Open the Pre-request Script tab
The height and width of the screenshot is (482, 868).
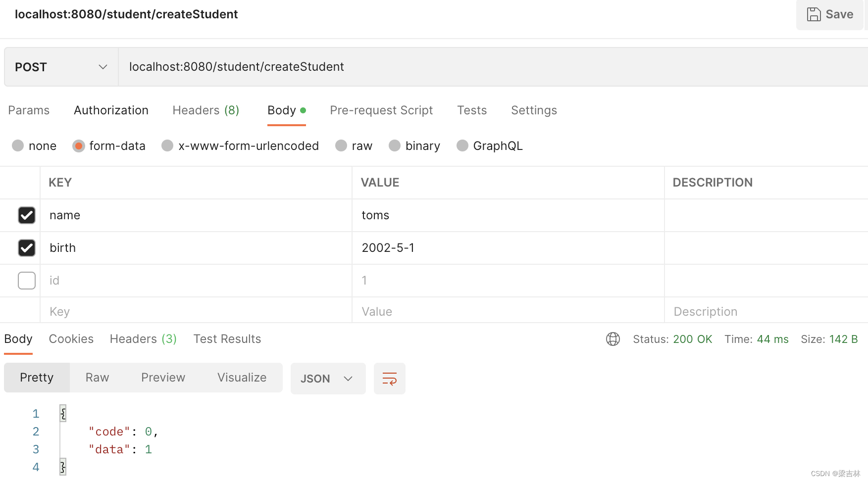click(x=381, y=110)
